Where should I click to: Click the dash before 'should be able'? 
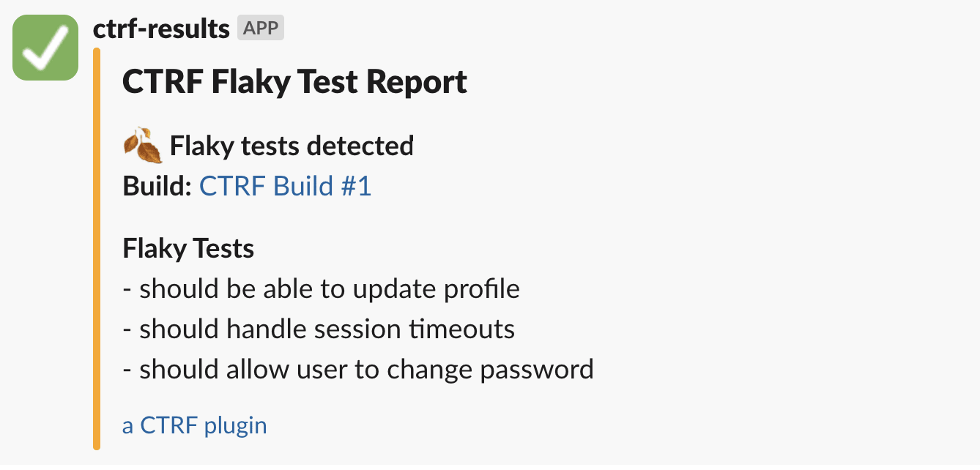tap(127, 290)
